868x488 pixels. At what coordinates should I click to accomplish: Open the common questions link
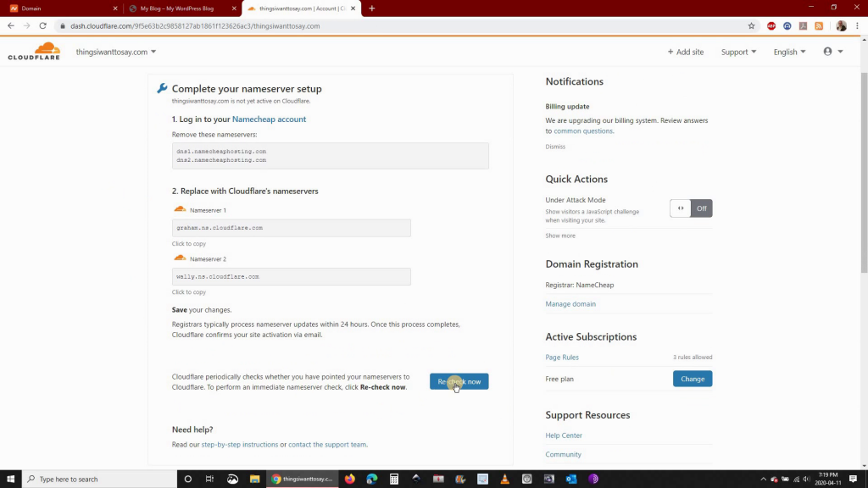[583, 131]
